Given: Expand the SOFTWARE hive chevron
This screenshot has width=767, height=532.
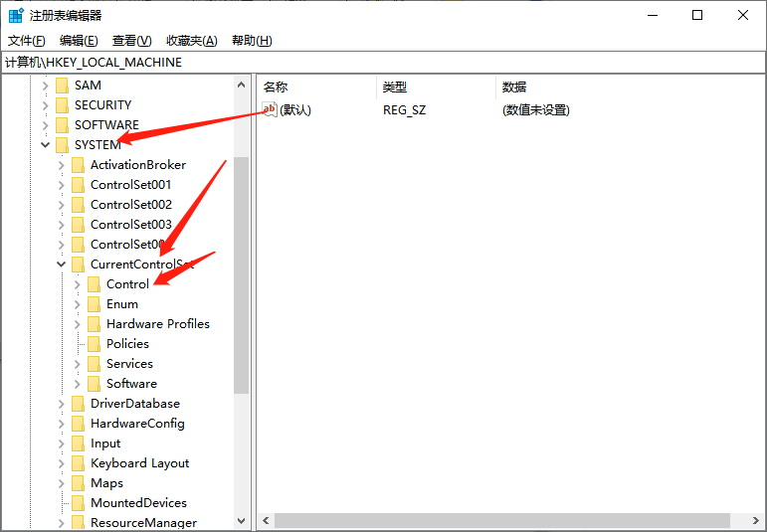Looking at the screenshot, I should 45,125.
